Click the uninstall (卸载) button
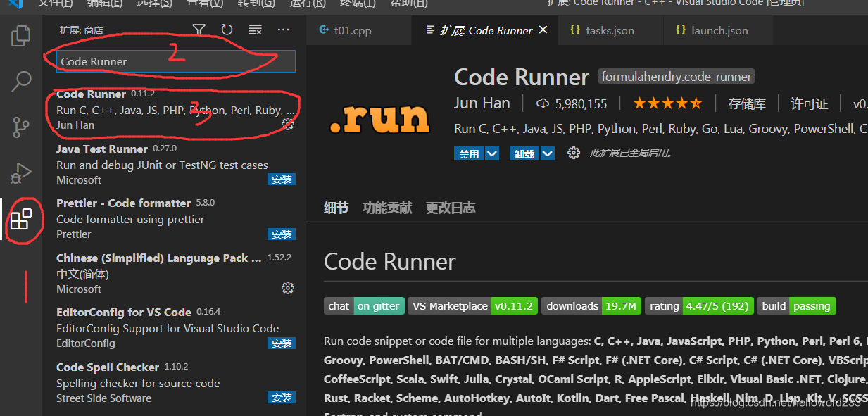The height and width of the screenshot is (416, 868). point(524,153)
